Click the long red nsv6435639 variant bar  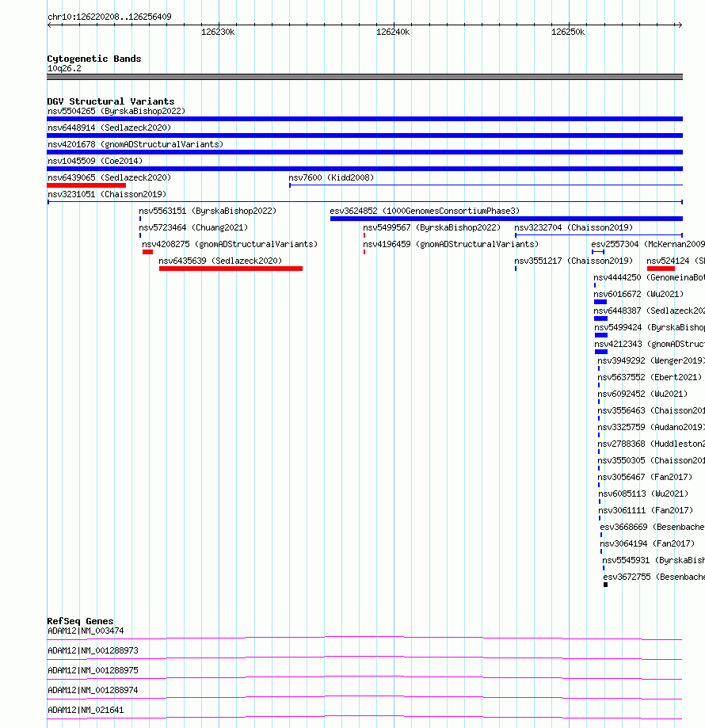click(231, 269)
